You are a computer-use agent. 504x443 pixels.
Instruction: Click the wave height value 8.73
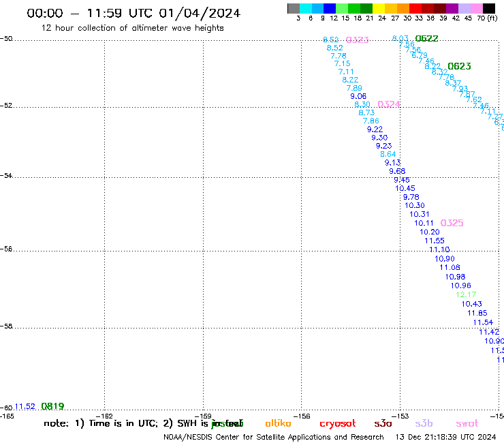(x=366, y=112)
